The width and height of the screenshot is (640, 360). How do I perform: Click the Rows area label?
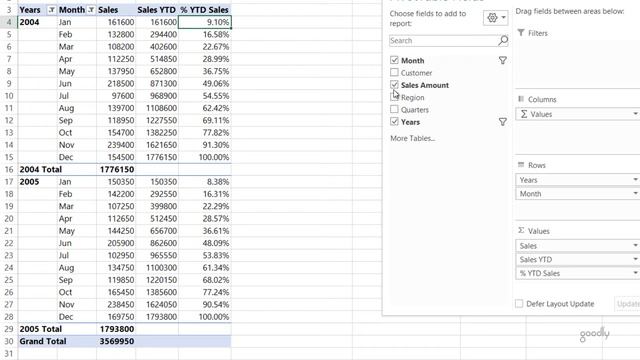(536, 165)
